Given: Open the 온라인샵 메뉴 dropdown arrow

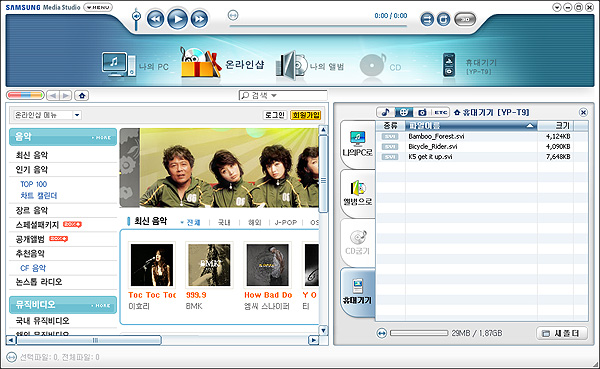Looking at the screenshot, I should pos(77,115).
